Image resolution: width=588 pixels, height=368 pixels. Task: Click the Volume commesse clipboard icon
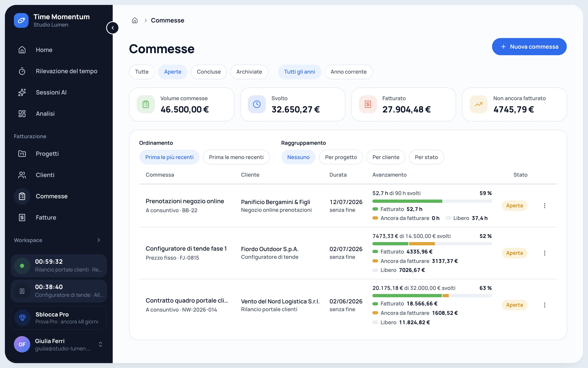click(x=146, y=104)
